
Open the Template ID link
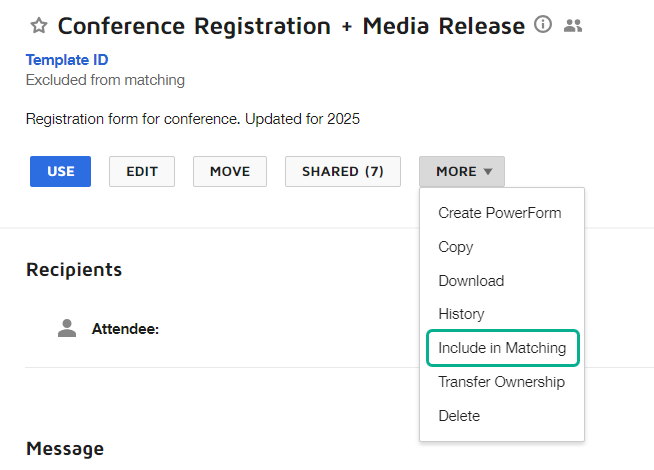[x=66, y=61]
